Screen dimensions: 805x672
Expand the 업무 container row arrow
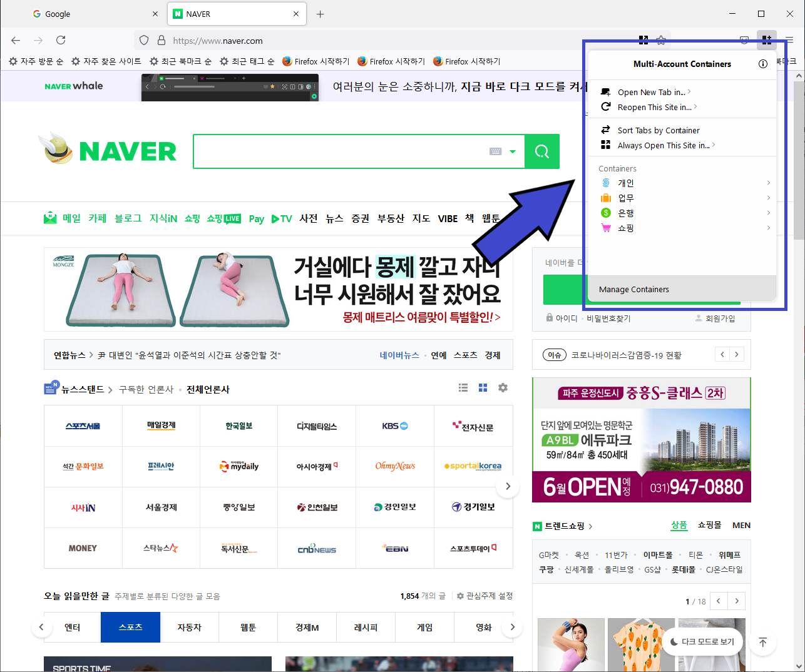click(769, 198)
